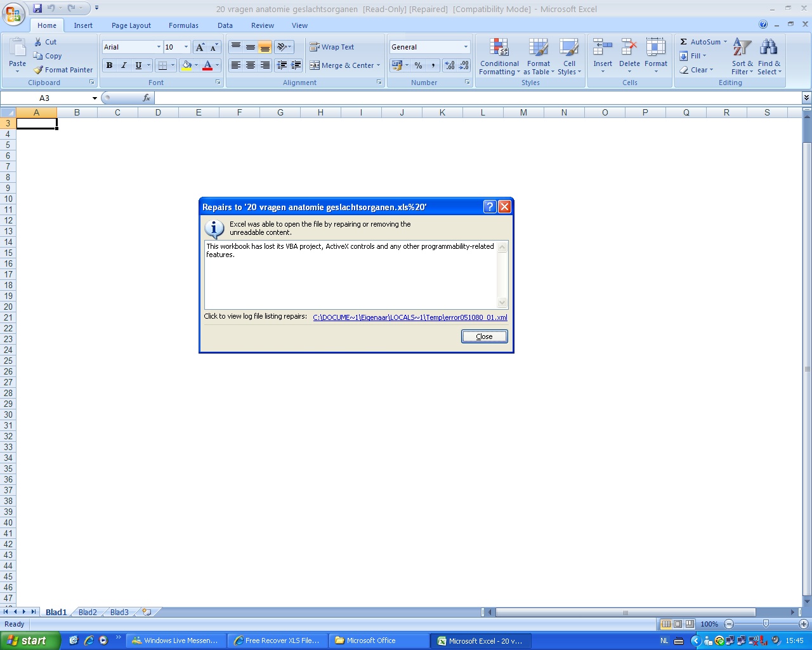Click the dialog Help question mark
The image size is (812, 650).
pos(490,206)
